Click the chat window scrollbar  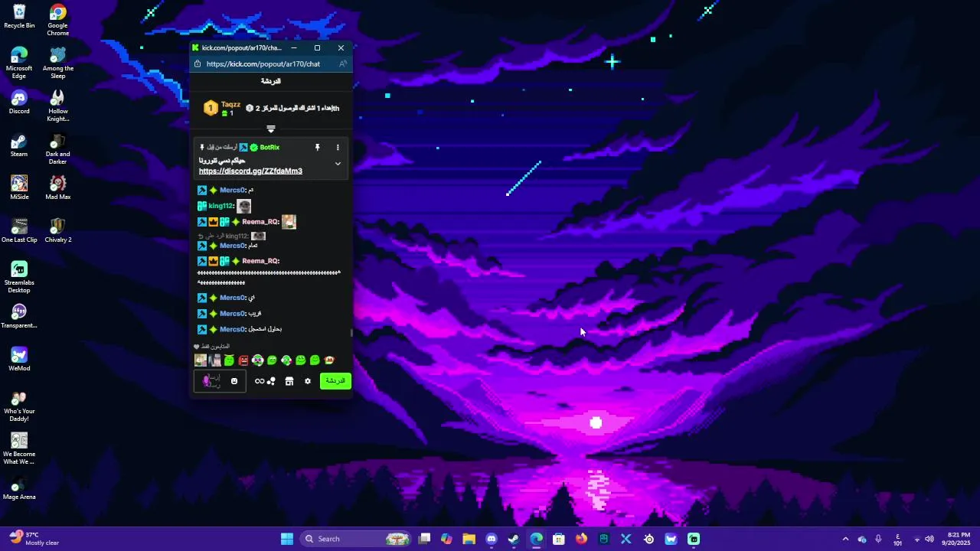(351, 333)
